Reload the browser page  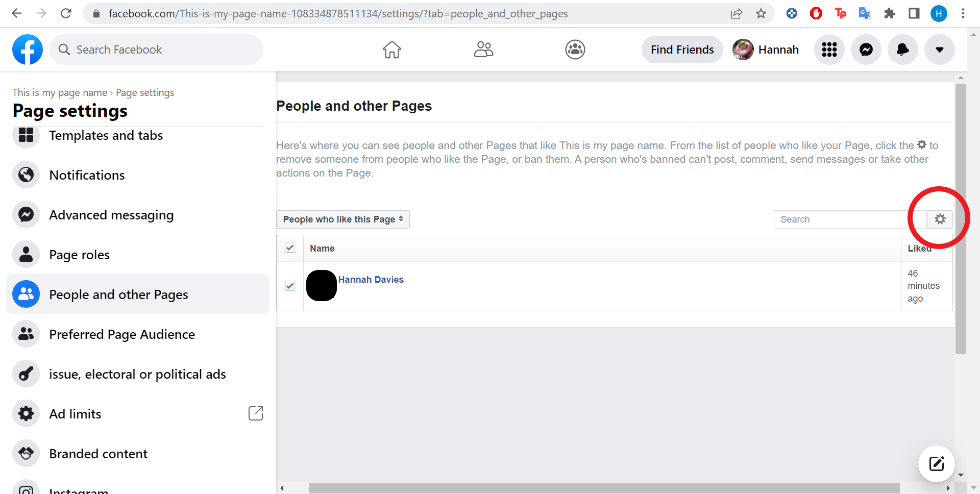[x=66, y=14]
